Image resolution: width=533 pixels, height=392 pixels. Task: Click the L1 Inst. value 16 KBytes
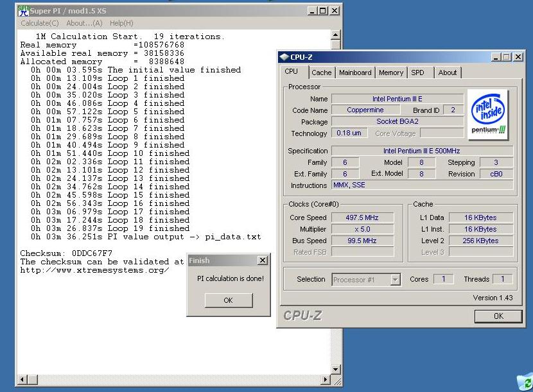pos(480,229)
